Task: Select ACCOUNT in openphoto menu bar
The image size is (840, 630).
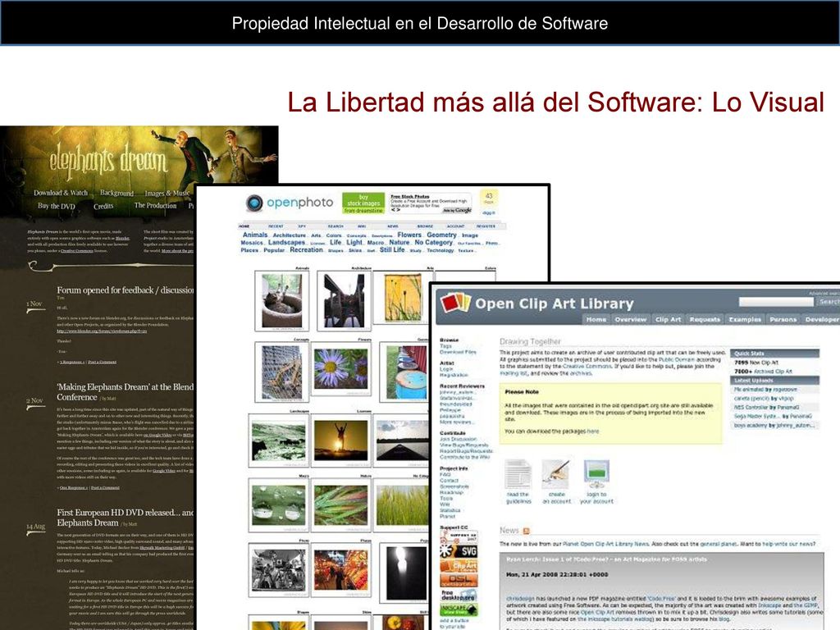Action: pos(455,226)
